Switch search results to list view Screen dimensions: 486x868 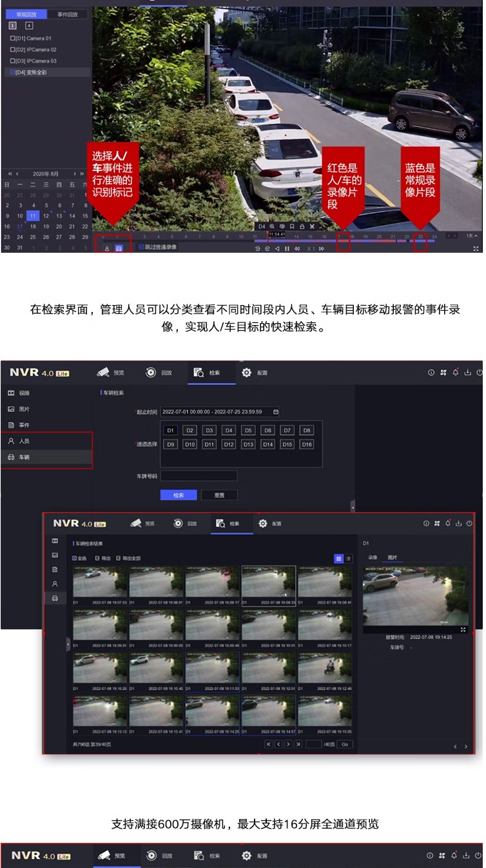(349, 558)
